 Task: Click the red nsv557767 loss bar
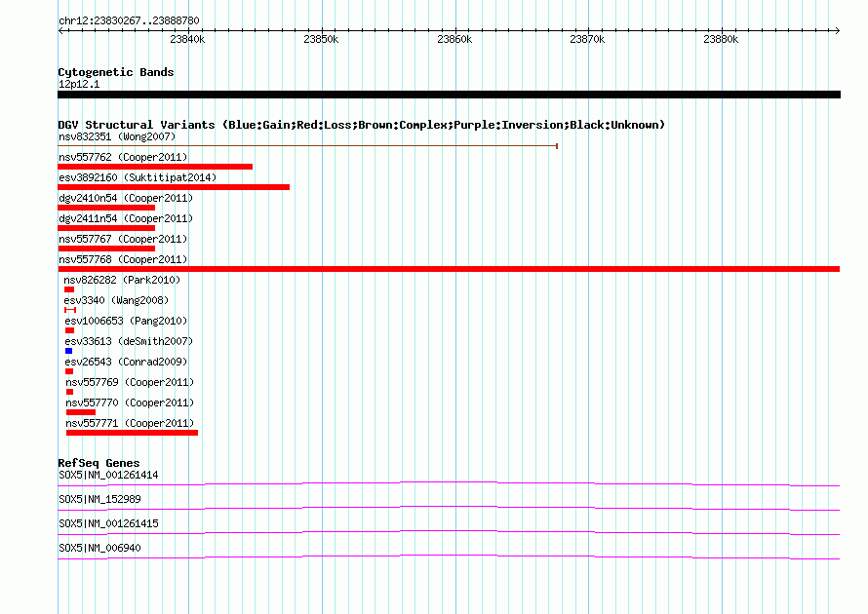[x=106, y=249]
